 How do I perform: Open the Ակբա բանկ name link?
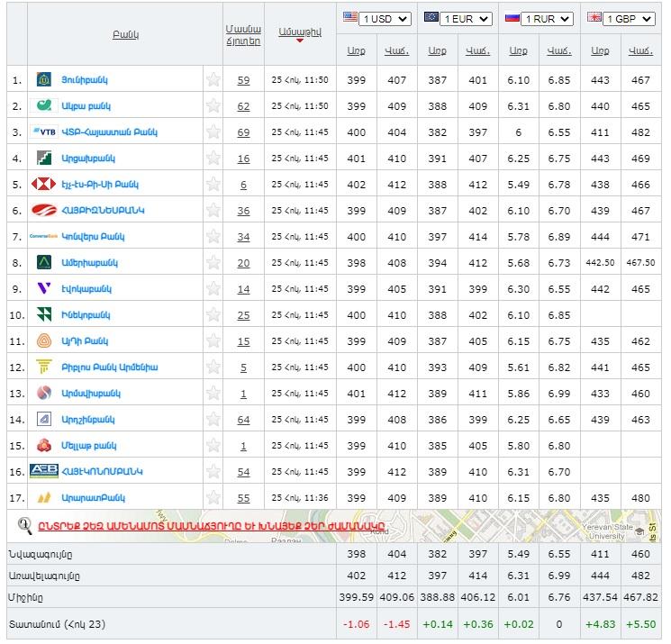click(85, 106)
